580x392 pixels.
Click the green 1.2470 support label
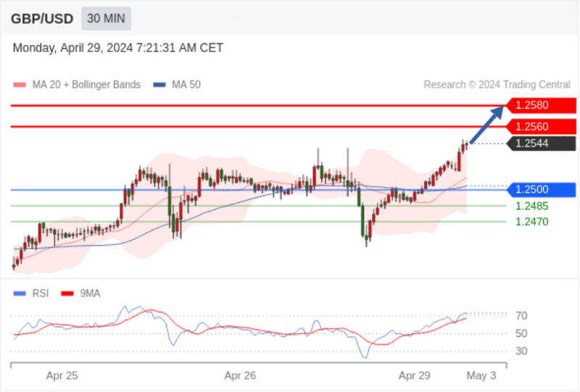point(532,222)
